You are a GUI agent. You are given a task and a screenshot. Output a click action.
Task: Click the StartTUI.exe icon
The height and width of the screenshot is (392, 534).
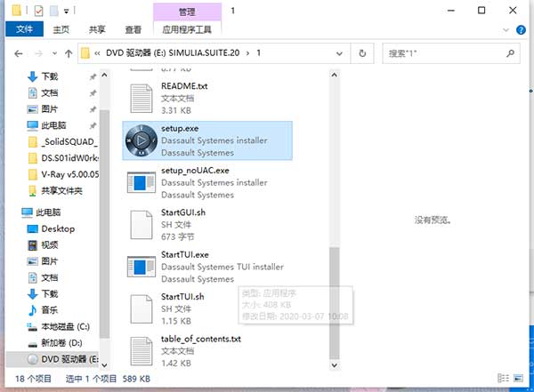[141, 268]
